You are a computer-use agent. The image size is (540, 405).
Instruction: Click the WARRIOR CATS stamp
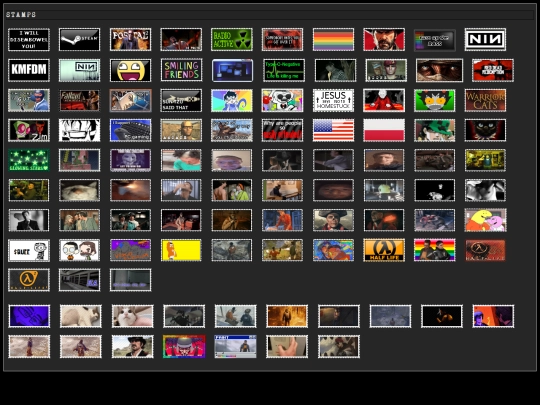(485, 100)
